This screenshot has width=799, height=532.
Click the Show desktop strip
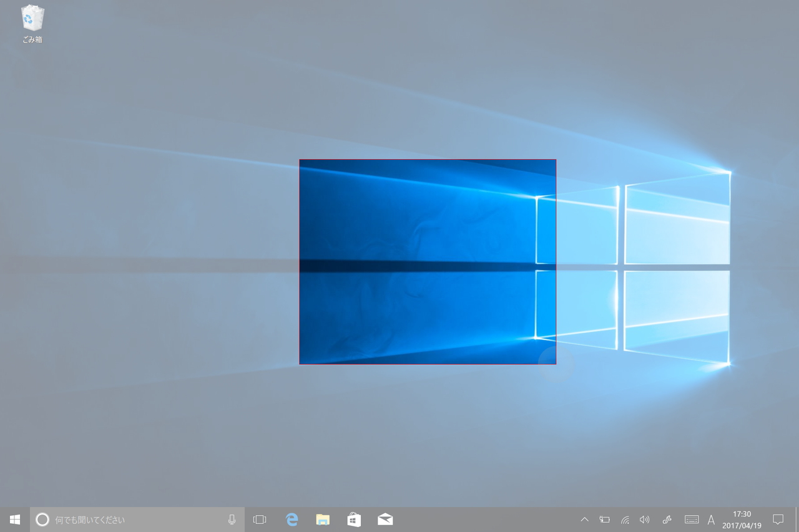(x=797, y=520)
